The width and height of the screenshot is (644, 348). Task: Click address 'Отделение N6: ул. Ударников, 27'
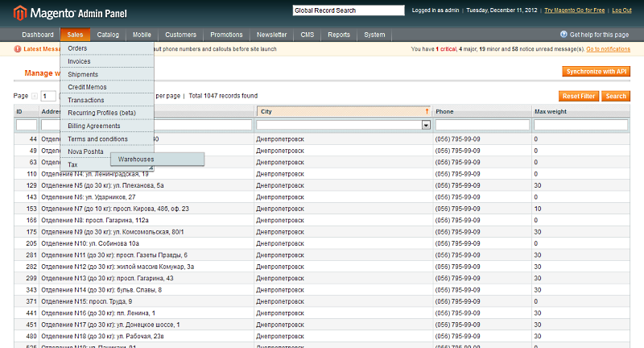[89, 197]
